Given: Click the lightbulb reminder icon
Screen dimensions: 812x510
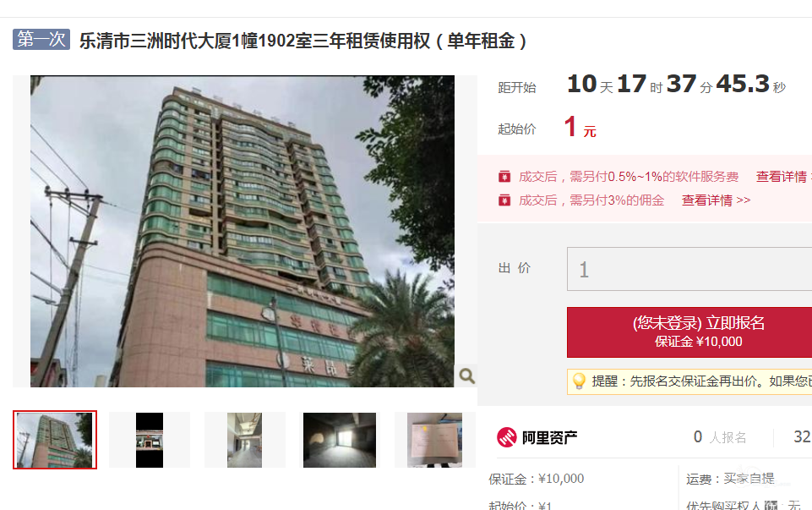Looking at the screenshot, I should [x=579, y=381].
